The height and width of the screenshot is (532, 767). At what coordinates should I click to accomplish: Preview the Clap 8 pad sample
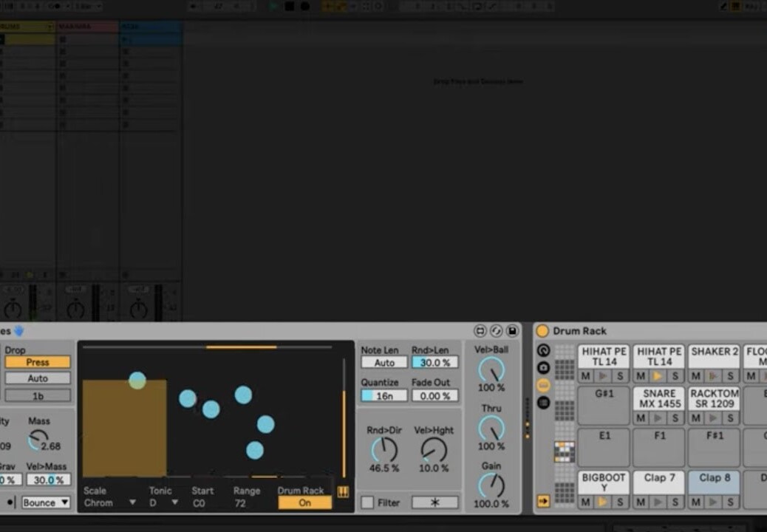(713, 502)
